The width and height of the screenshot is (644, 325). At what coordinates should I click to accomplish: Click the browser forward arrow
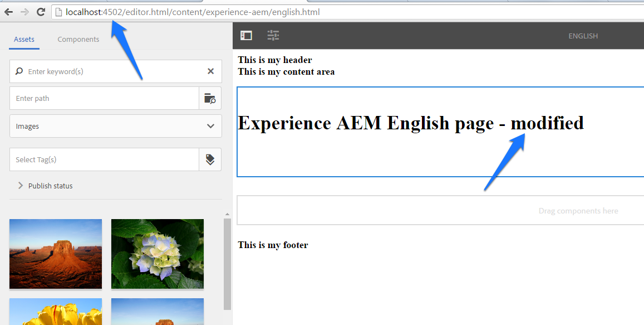click(24, 11)
